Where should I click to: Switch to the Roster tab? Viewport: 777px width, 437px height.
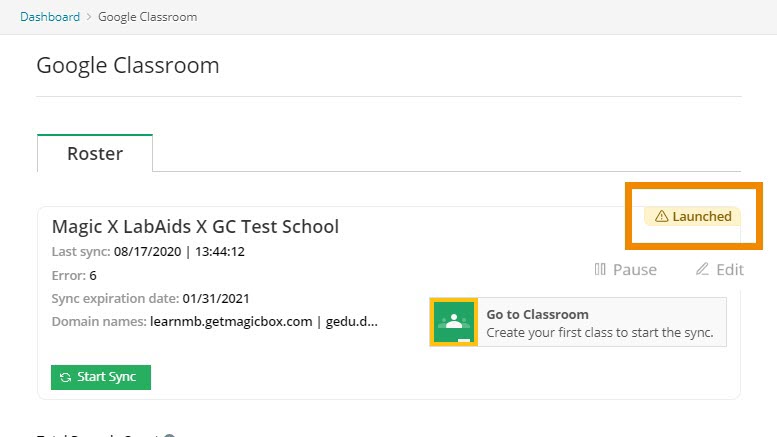pos(95,154)
